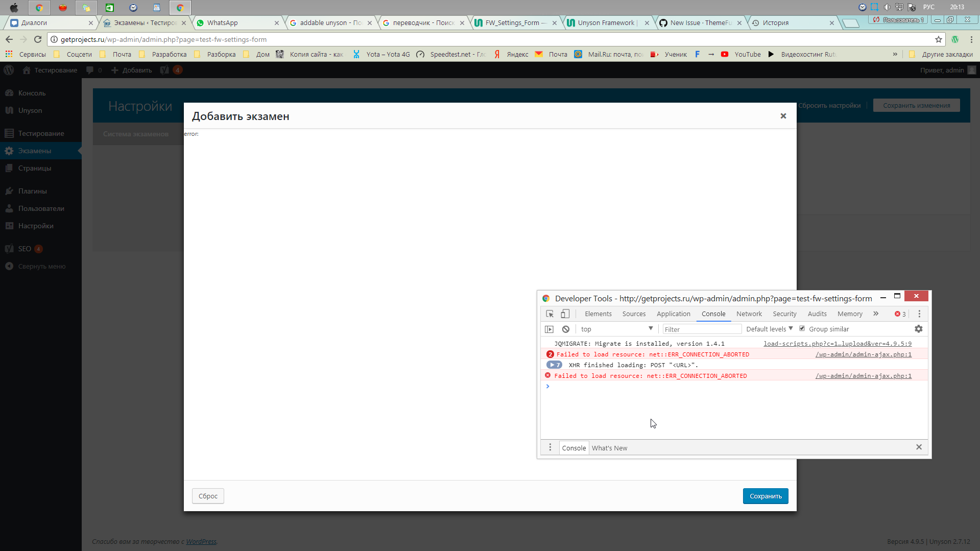Screen dimensions: 980x551
Task: Click the Сброс button in the modal
Action: tap(208, 496)
